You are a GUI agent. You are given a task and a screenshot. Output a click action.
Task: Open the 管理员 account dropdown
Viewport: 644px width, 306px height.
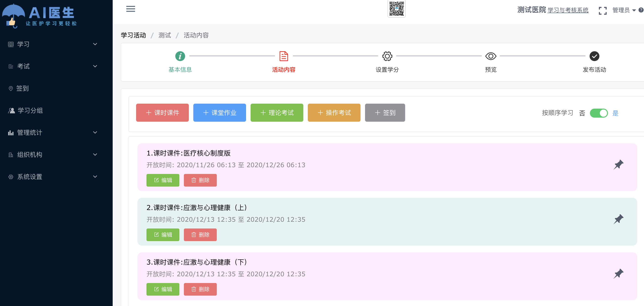[624, 10]
